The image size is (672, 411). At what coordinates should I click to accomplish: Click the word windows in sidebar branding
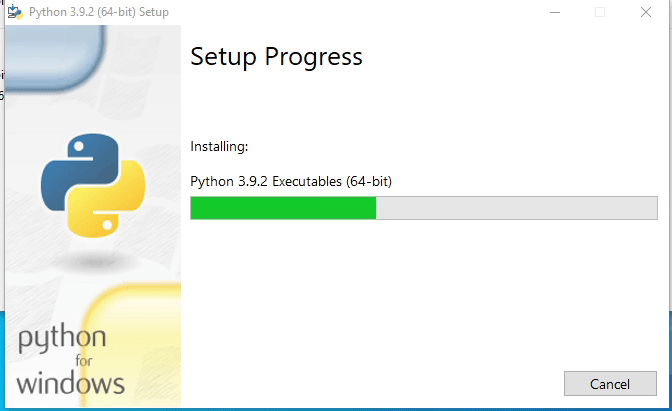[70, 383]
